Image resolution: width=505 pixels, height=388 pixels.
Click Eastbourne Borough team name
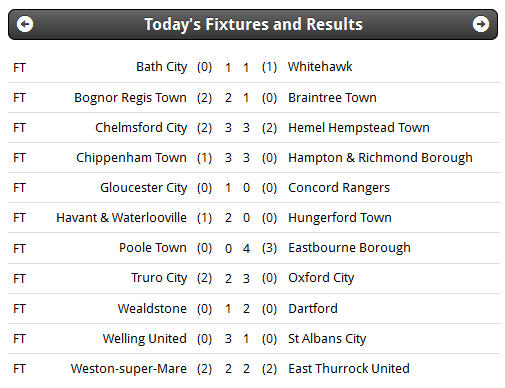(x=349, y=248)
